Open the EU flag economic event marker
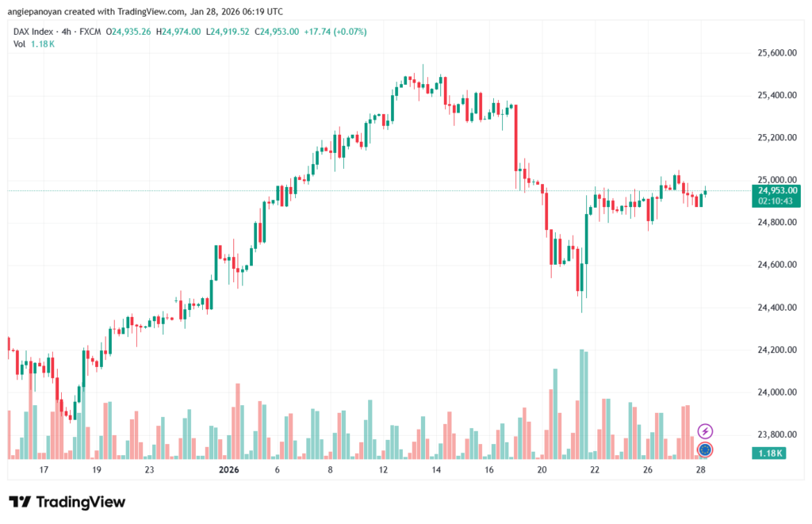 click(705, 449)
